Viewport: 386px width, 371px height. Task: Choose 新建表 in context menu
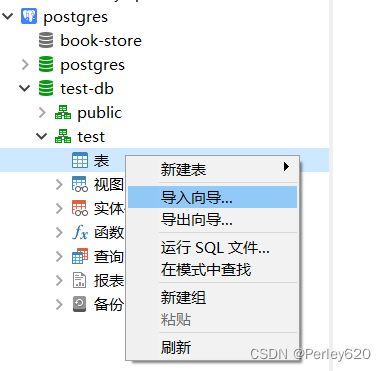pos(212,169)
